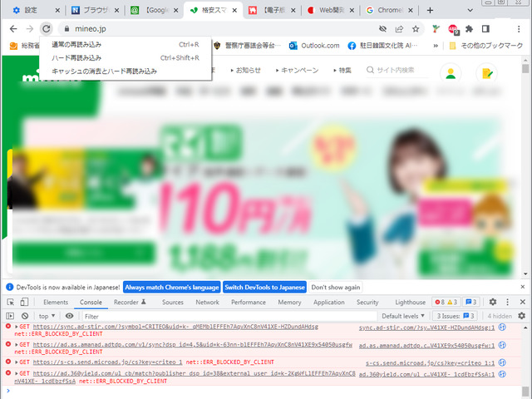The image size is (532, 399).
Task: Click the browser forward arrow
Action: tap(30, 29)
